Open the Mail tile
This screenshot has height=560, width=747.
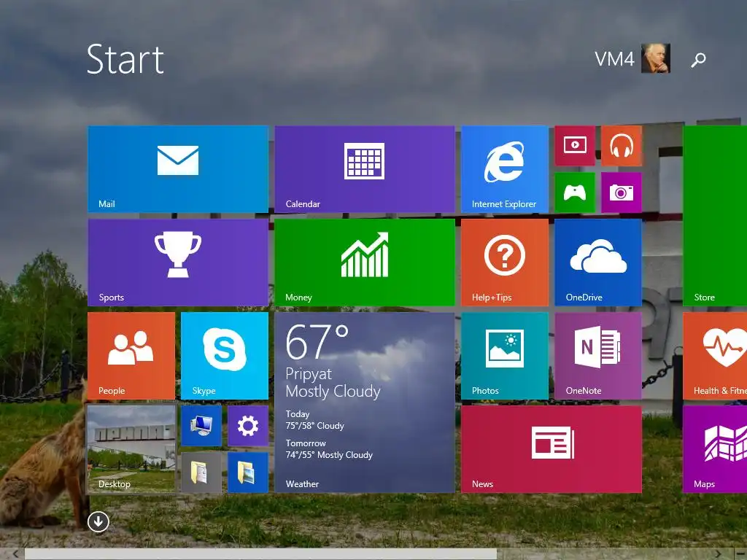(178, 168)
